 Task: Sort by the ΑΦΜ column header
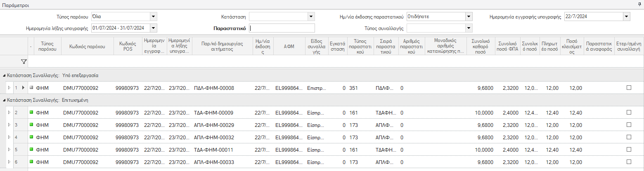289,47
